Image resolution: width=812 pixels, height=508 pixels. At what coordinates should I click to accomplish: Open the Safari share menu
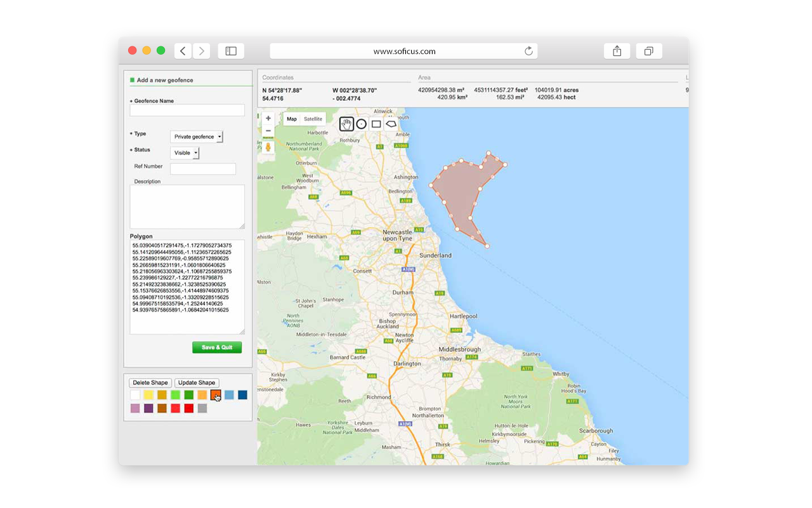tap(617, 51)
